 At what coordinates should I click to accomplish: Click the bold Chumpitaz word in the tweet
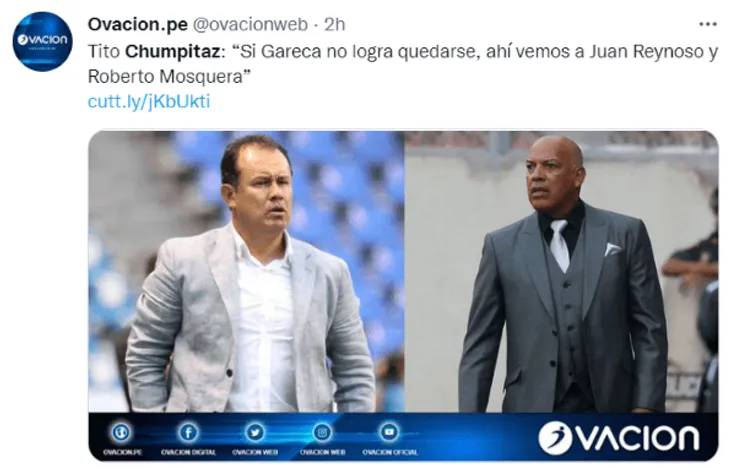pos(172,52)
